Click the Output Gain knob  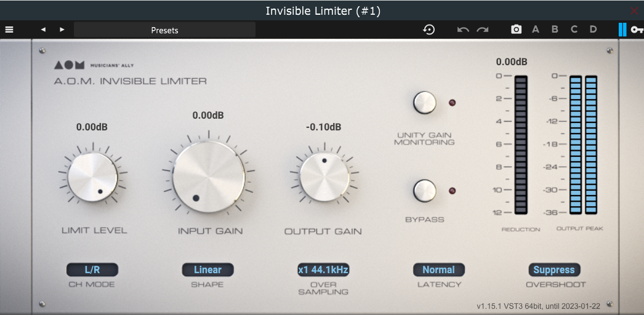click(324, 177)
